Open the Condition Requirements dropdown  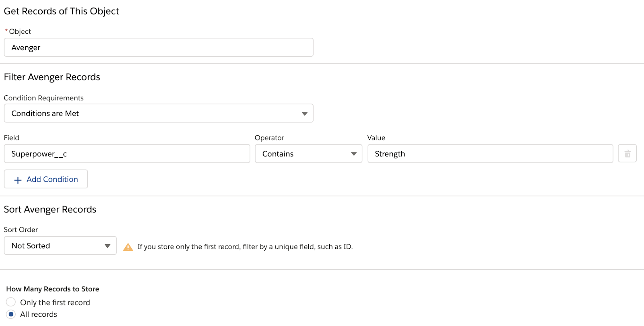pos(159,113)
